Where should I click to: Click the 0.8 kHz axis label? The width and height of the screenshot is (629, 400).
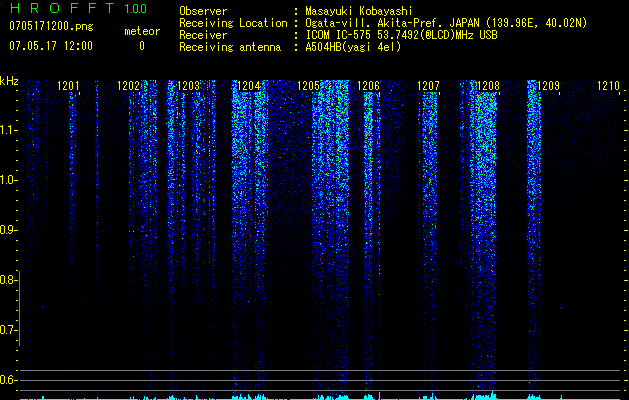click(8, 280)
